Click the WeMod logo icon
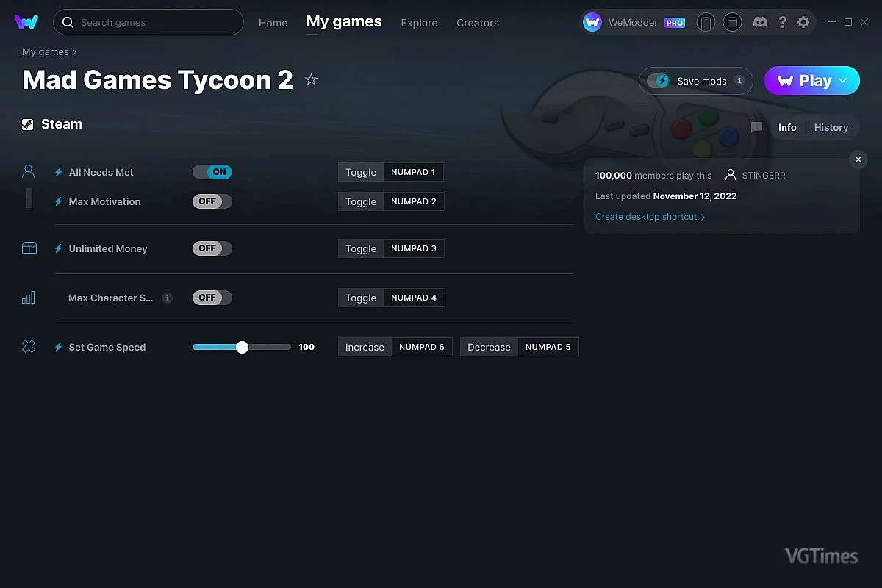Image resolution: width=882 pixels, height=588 pixels. click(x=26, y=22)
